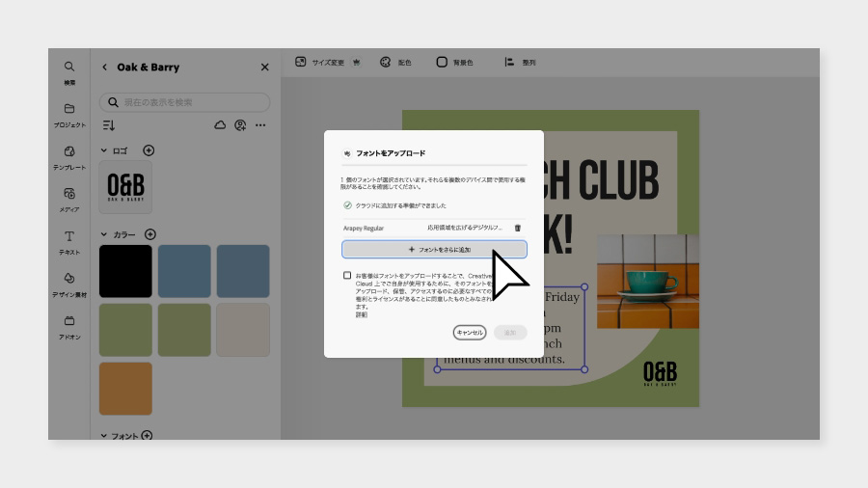Select the black color swatch

125,271
